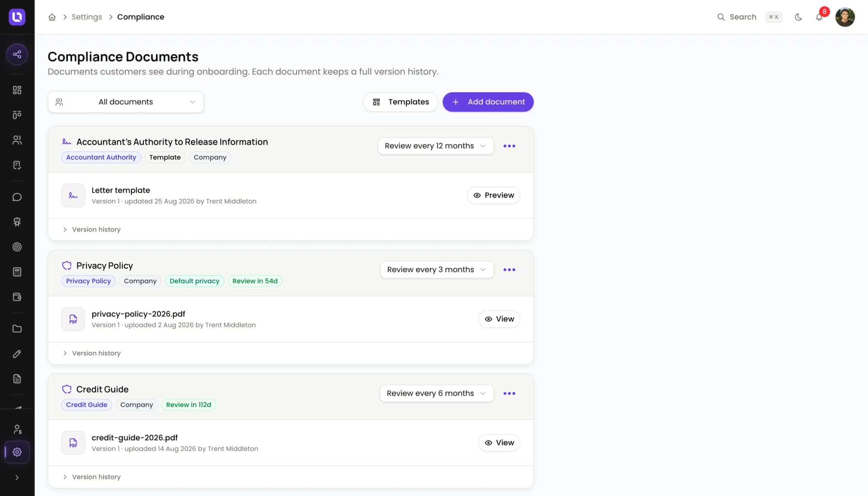The height and width of the screenshot is (496, 868).
Task: Click the Review in 112d tag
Action: 189,405
